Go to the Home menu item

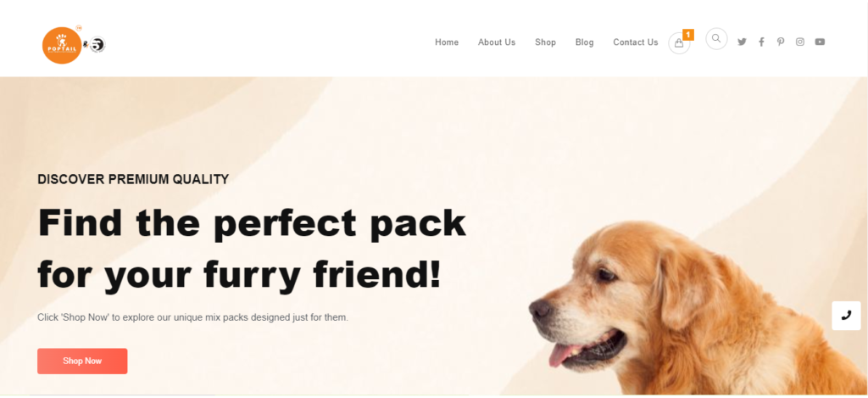pyautogui.click(x=447, y=42)
